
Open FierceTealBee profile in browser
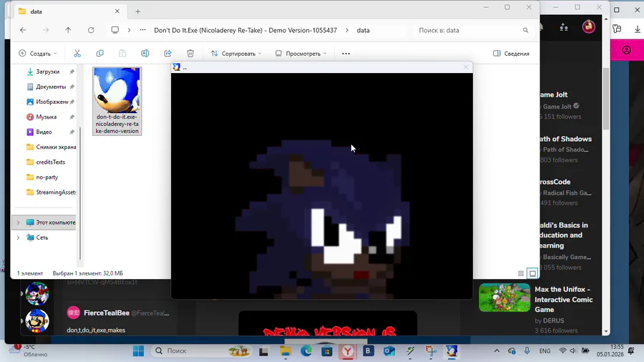[x=107, y=313]
